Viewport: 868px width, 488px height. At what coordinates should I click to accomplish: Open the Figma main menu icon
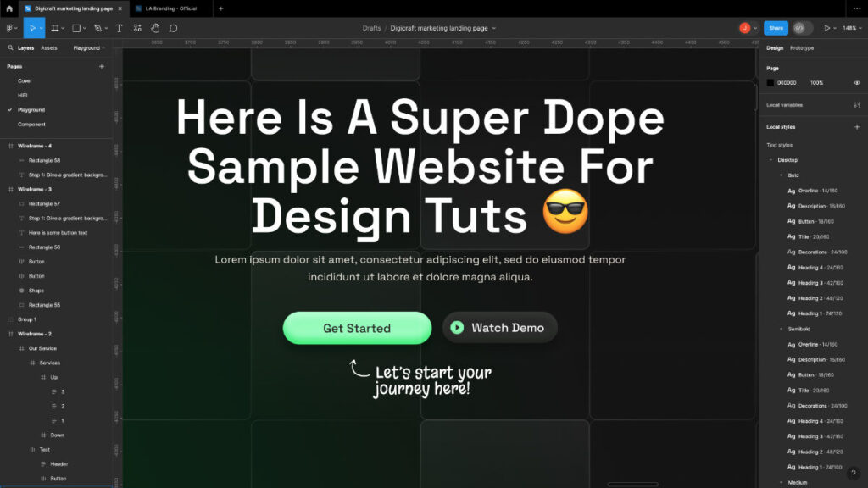coord(9,28)
